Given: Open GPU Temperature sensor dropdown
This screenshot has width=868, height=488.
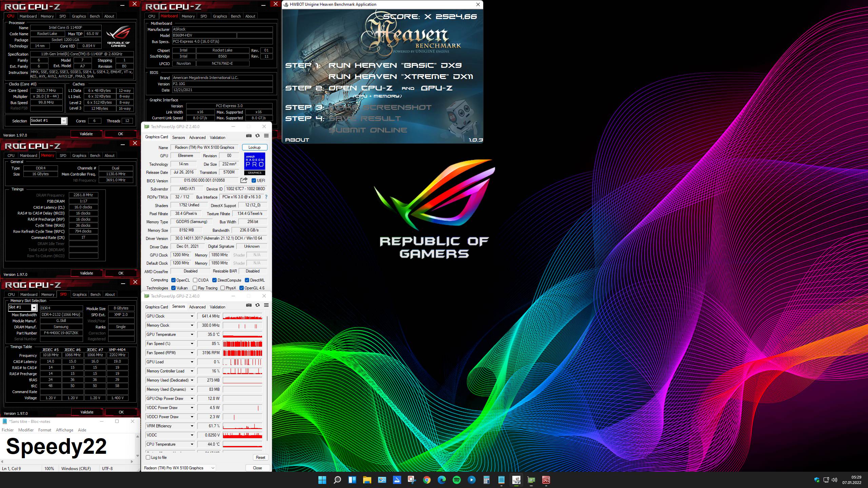Looking at the screenshot, I should pyautogui.click(x=192, y=334).
